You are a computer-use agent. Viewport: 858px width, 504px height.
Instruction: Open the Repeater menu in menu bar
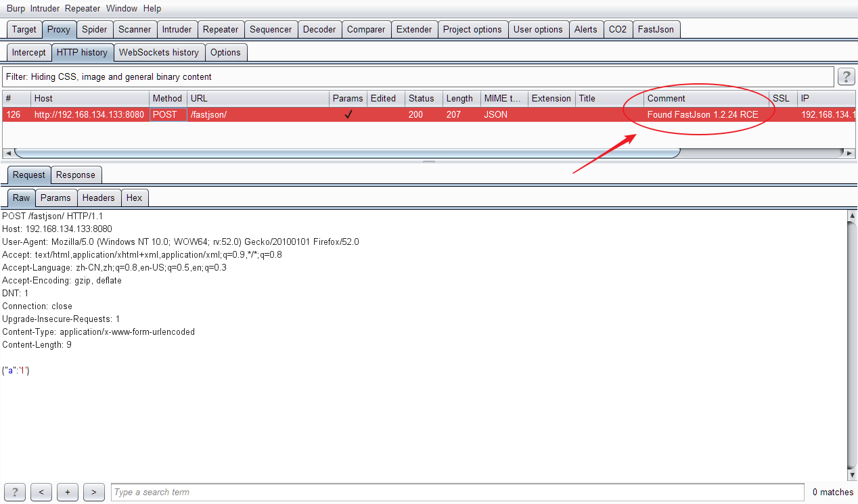[83, 9]
